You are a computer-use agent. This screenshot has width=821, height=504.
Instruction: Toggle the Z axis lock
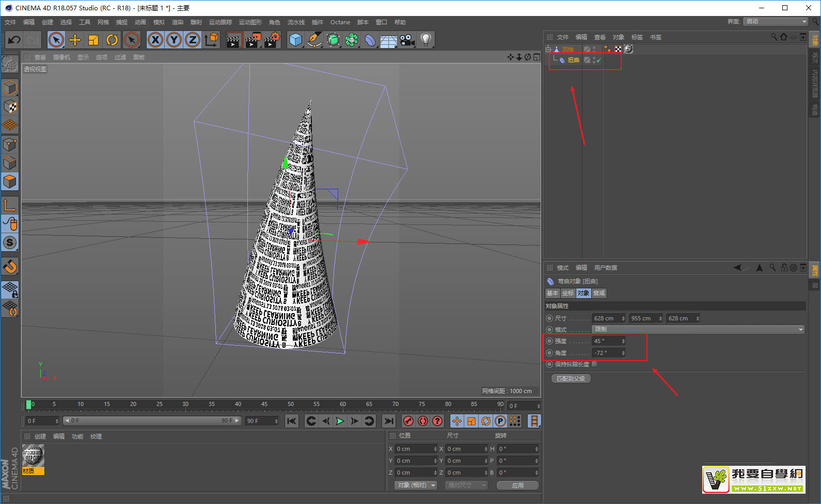pos(193,40)
